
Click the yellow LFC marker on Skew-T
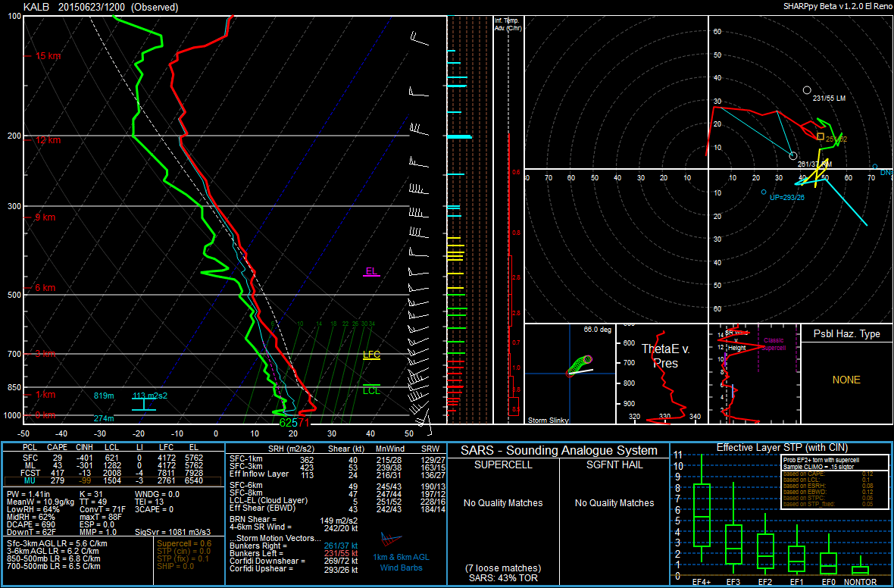(371, 355)
